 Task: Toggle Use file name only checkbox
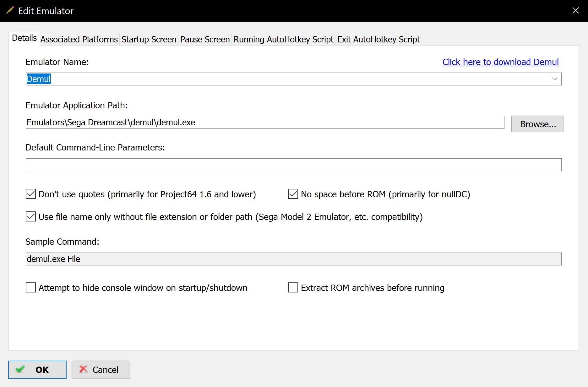point(31,217)
